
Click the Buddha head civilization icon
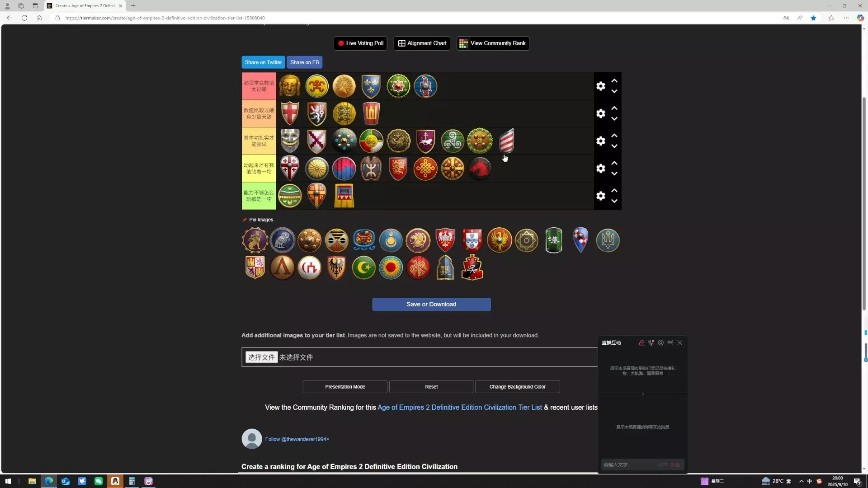click(289, 86)
